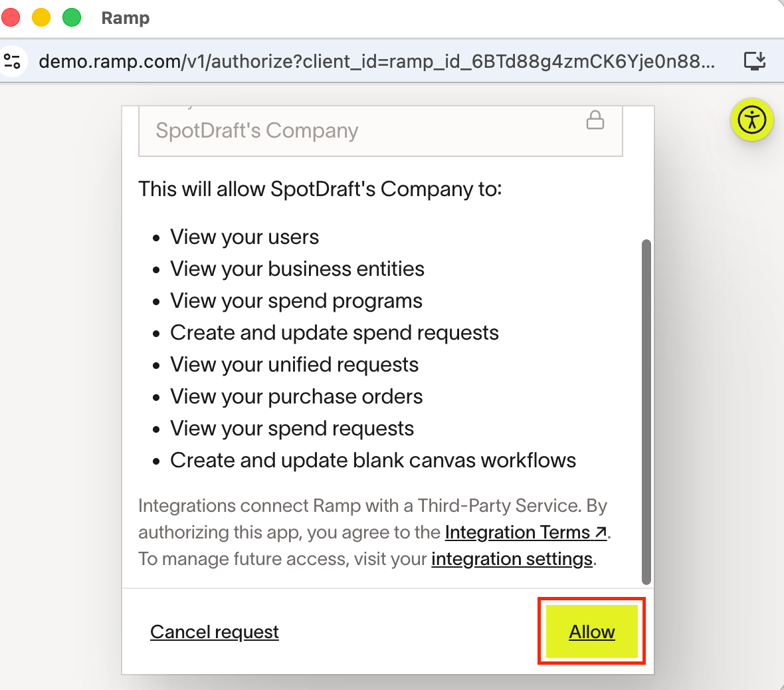Screen dimensions: 784x690
Task: Click the install app icon in address bar
Action: tap(754, 62)
